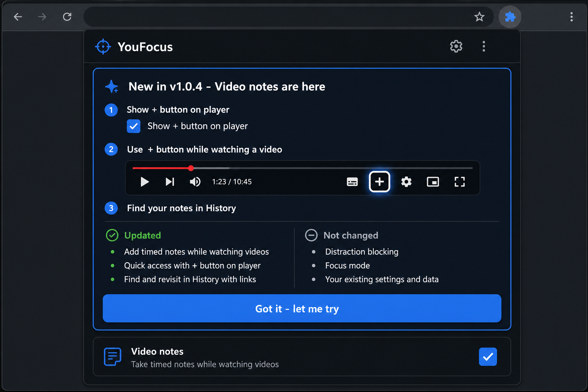
Task: Reload the page with the refresh icon
Action: point(67,17)
